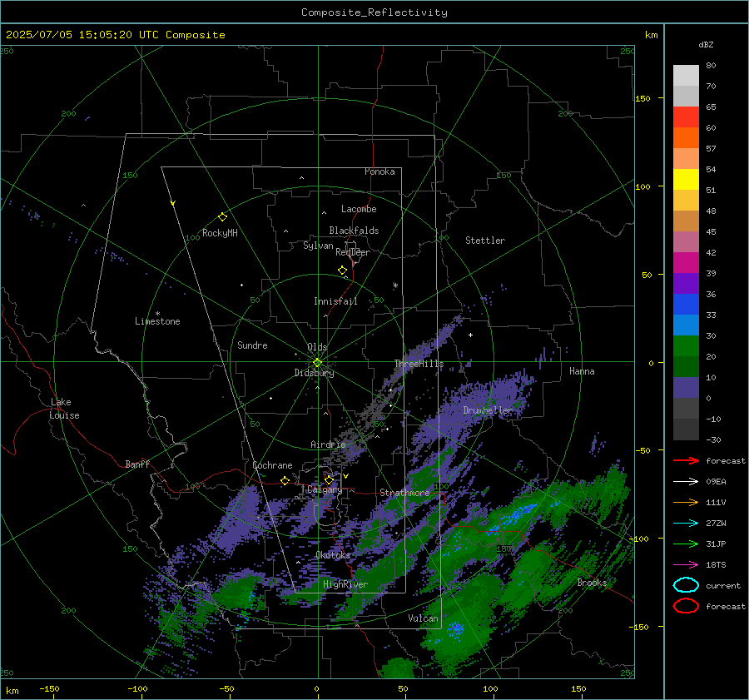Click the yellow diamond marker below Cochrane
749x700 pixels.
[x=285, y=481]
